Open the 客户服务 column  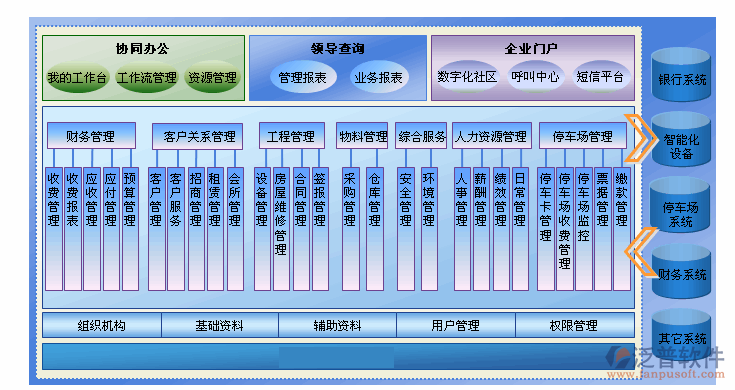(x=176, y=229)
